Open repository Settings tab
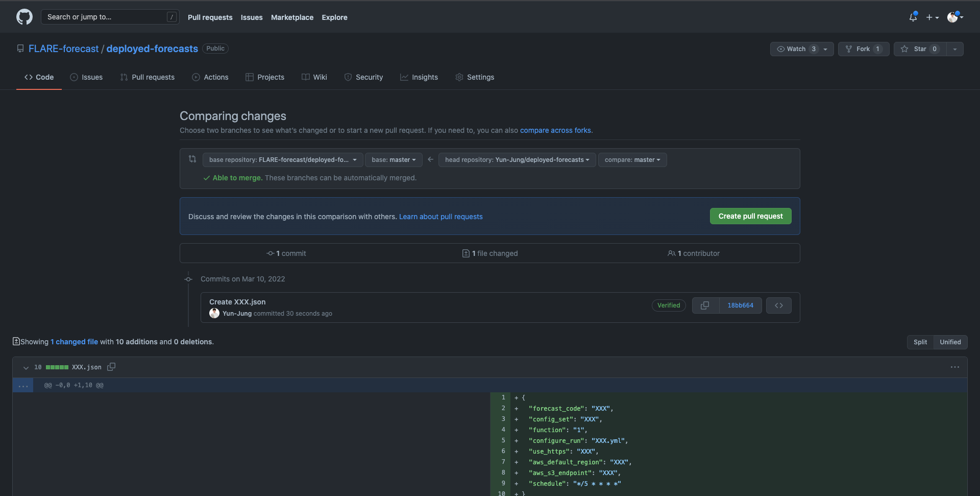Viewport: 980px width, 496px height. click(x=475, y=77)
